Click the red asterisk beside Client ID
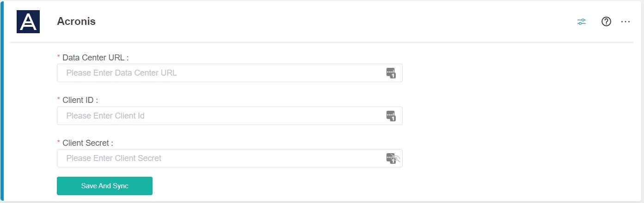Viewport: 644px width, 203px height. click(59, 100)
